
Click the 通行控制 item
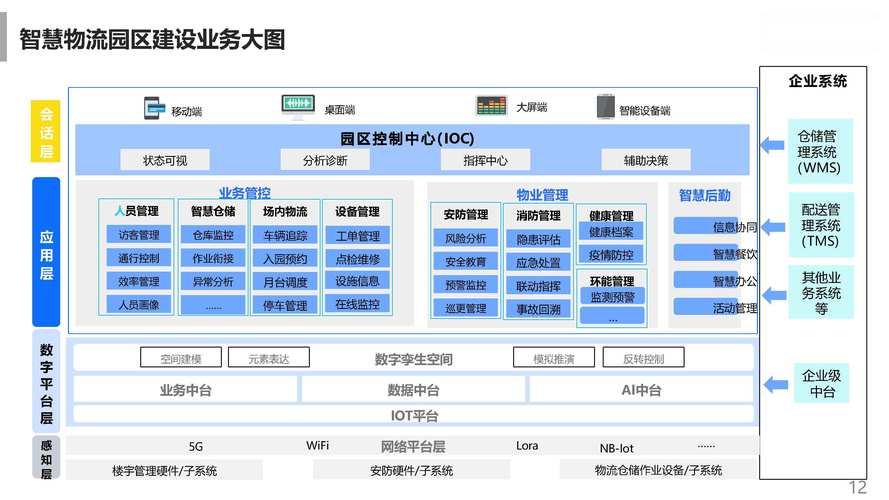tap(139, 258)
